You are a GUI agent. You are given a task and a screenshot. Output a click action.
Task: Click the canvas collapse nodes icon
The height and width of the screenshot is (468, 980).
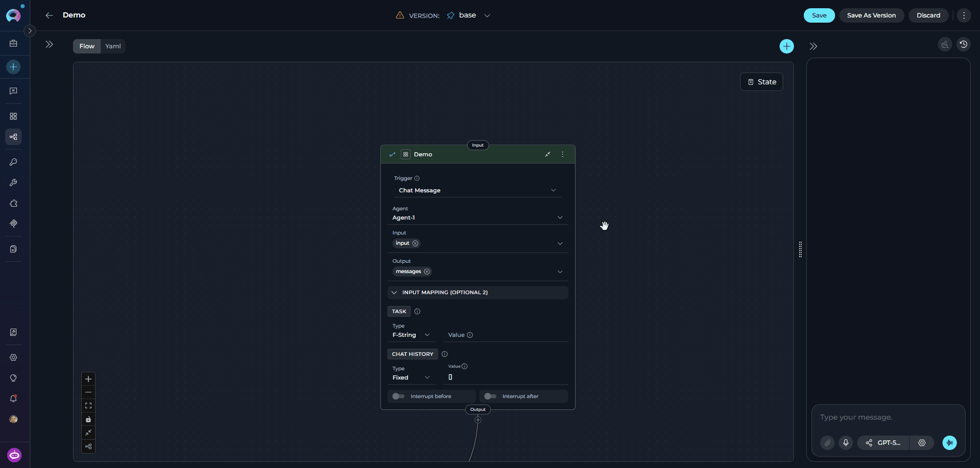coord(88,433)
